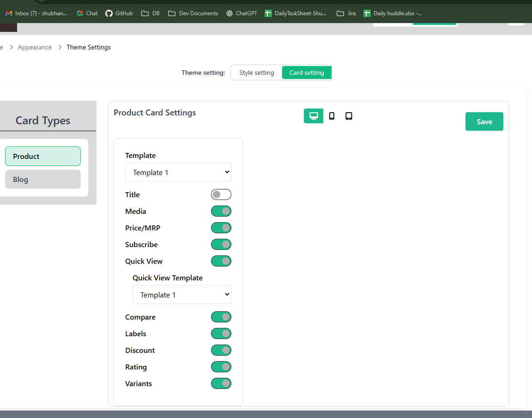Select the Card setting tab
The height and width of the screenshot is (418, 532).
pos(307,73)
